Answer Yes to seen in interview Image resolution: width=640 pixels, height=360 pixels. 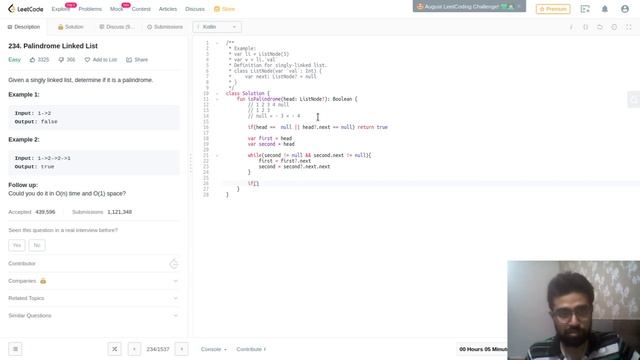[x=17, y=245]
